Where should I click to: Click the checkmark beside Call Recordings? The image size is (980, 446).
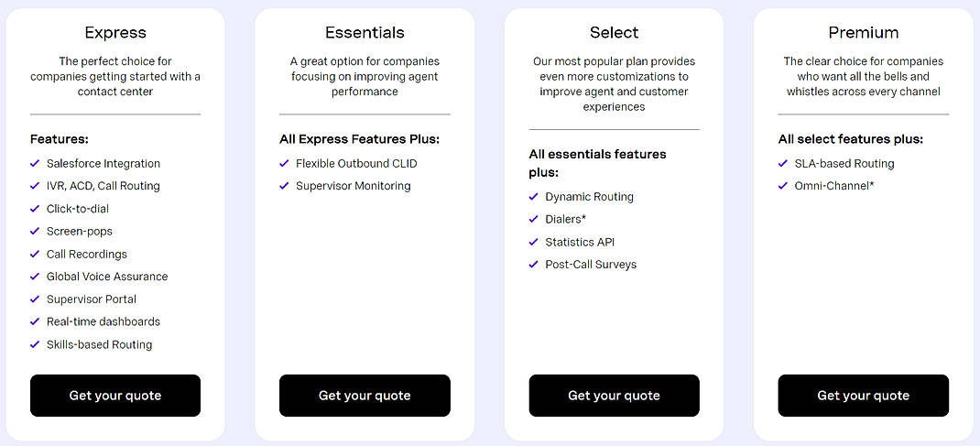(x=35, y=255)
